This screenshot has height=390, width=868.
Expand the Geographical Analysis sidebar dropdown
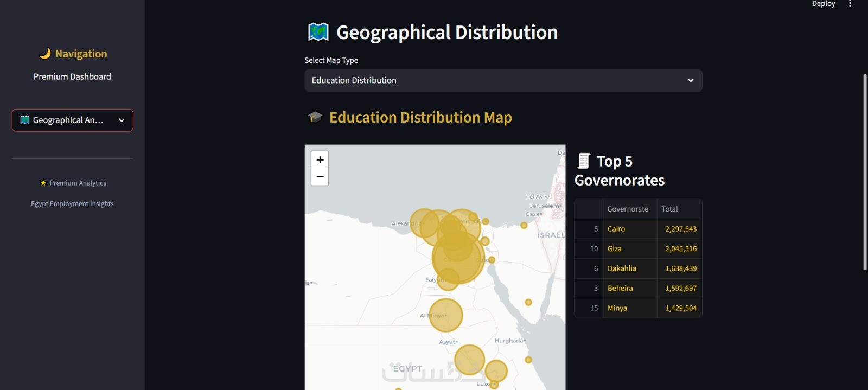73,120
